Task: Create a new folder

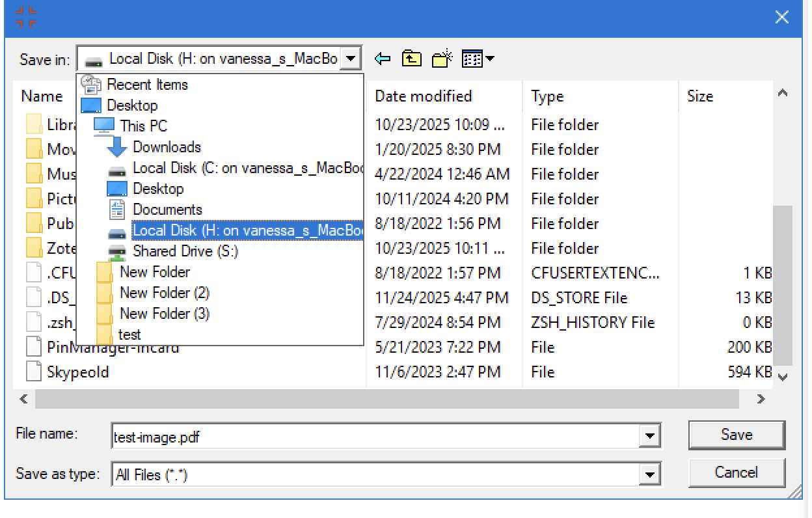Action: [x=441, y=58]
